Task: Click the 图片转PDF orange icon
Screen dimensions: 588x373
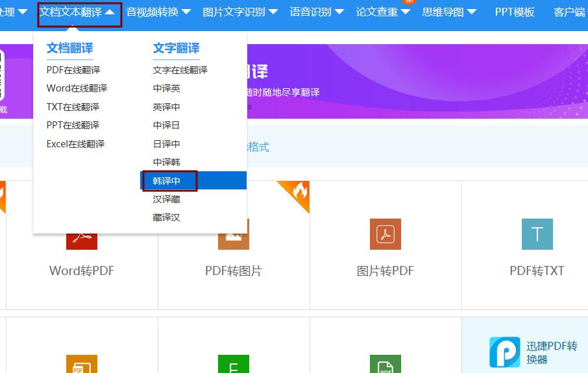Action: click(385, 234)
